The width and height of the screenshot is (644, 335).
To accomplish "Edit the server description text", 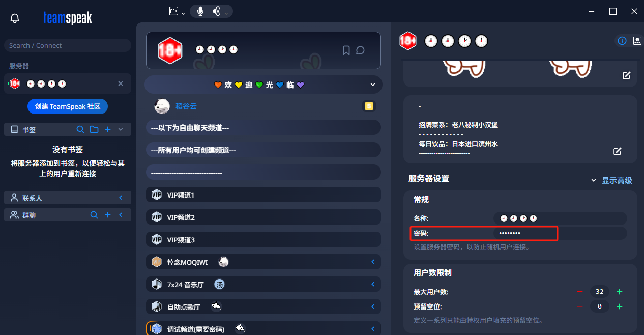I will pyautogui.click(x=618, y=151).
